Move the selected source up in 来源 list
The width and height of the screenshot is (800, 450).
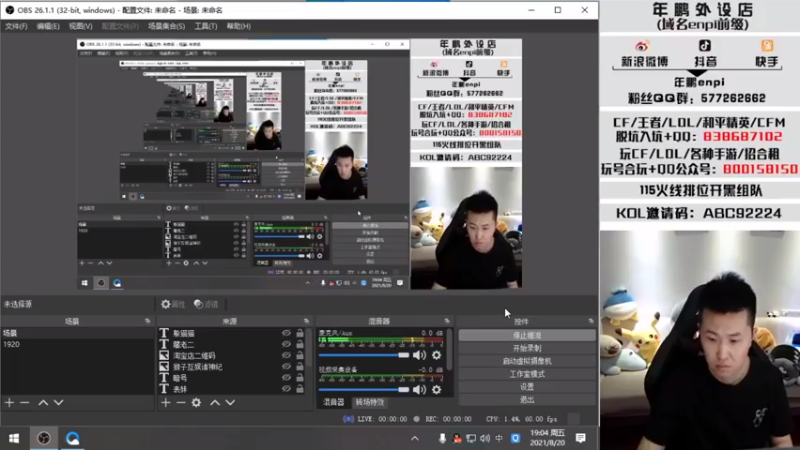coord(215,403)
